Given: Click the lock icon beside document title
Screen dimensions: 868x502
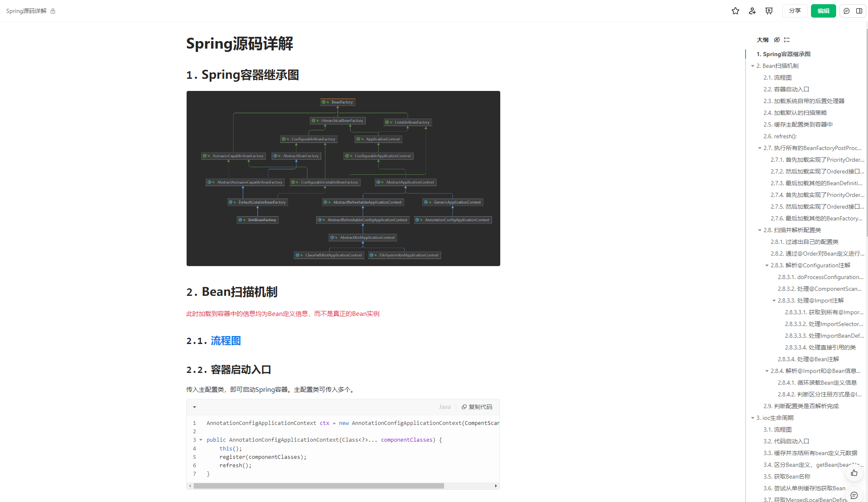Looking at the screenshot, I should point(53,11).
